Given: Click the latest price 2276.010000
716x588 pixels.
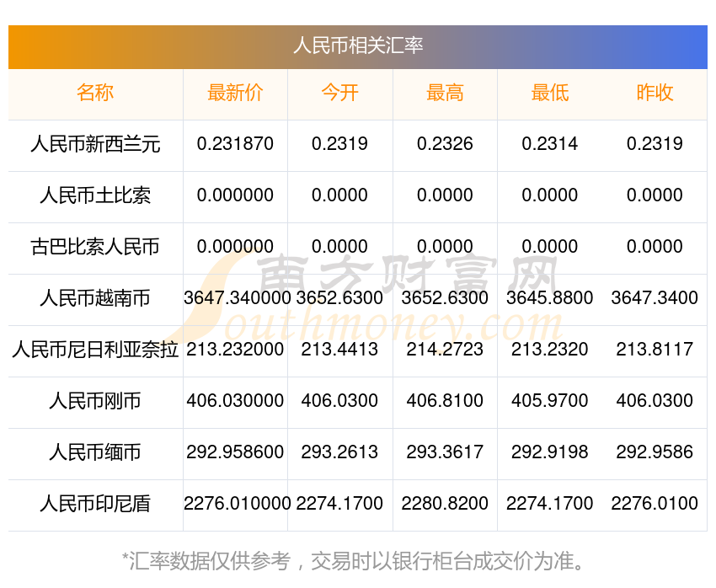Looking at the screenshot, I should pyautogui.click(x=237, y=503).
